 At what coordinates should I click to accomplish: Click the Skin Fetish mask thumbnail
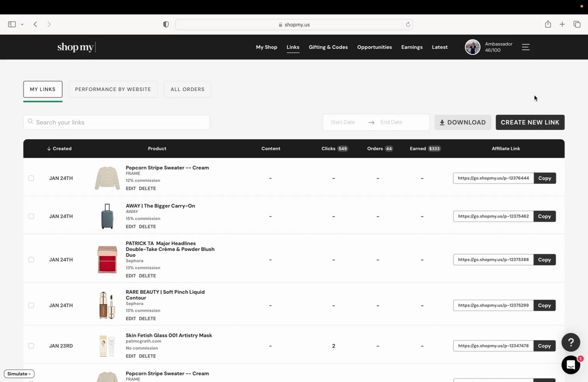tap(107, 346)
